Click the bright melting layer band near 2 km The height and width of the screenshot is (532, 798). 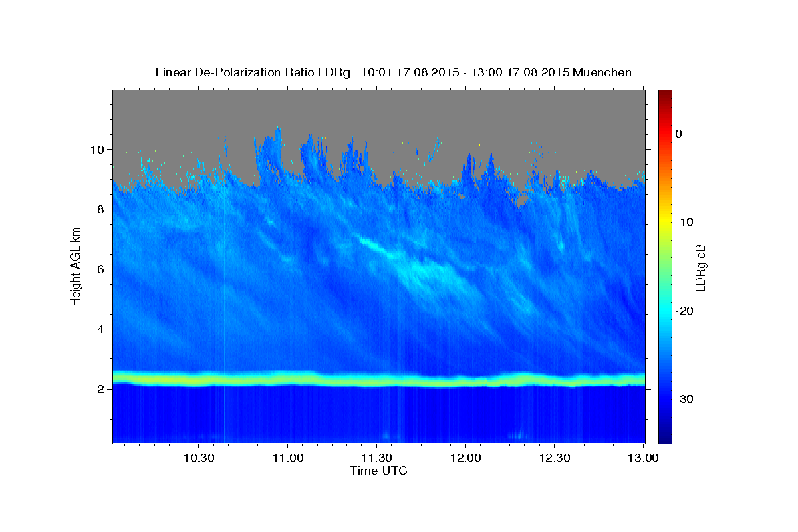click(x=379, y=380)
